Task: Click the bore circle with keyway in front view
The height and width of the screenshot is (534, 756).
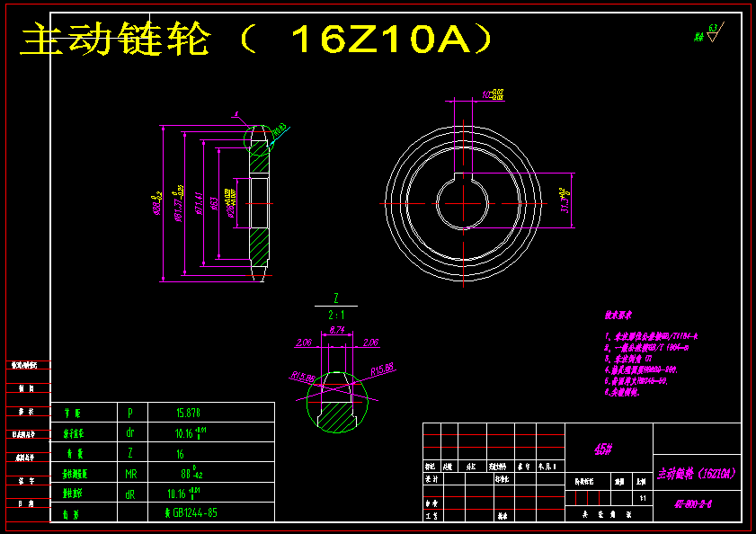Action: 462,203
